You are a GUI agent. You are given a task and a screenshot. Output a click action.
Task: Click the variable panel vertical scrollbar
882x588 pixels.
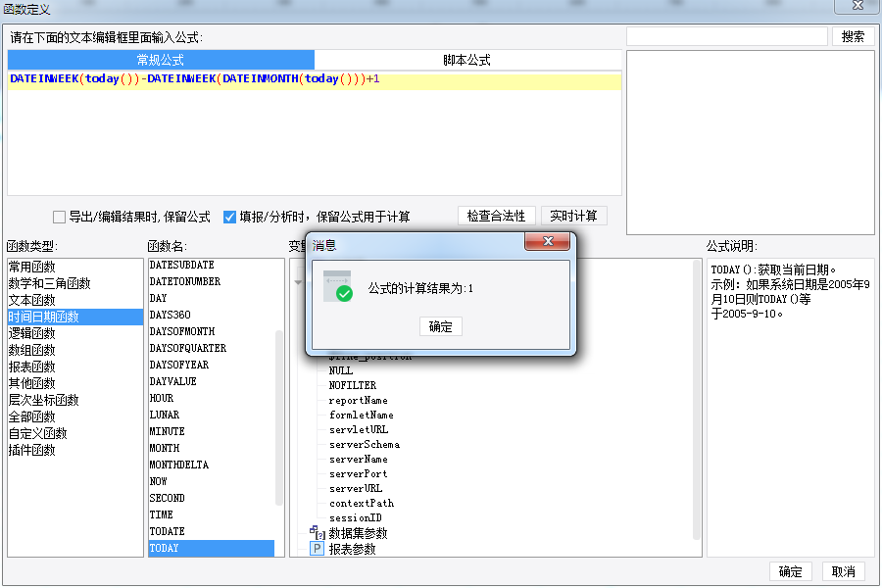697,400
